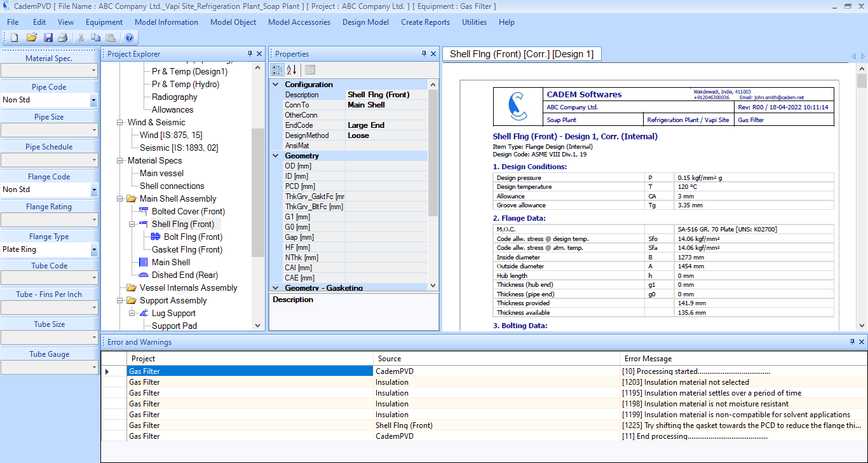
Task: Open the Flange Code dropdown
Action: (x=93, y=190)
